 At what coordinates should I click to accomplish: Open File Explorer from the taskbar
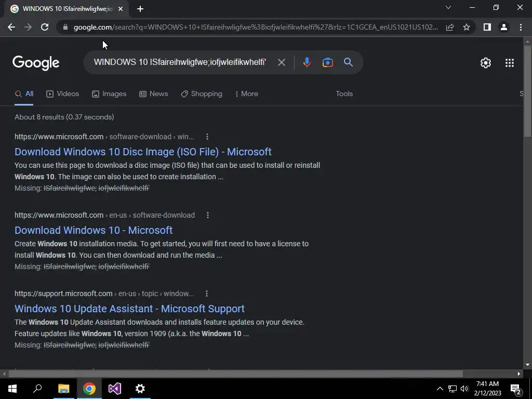(63, 389)
